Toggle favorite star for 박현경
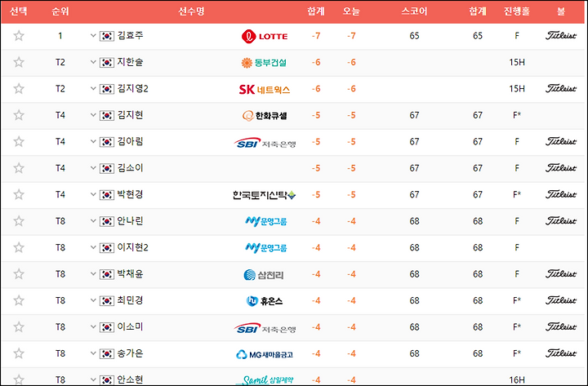This screenshot has height=386, width=588. (19, 195)
